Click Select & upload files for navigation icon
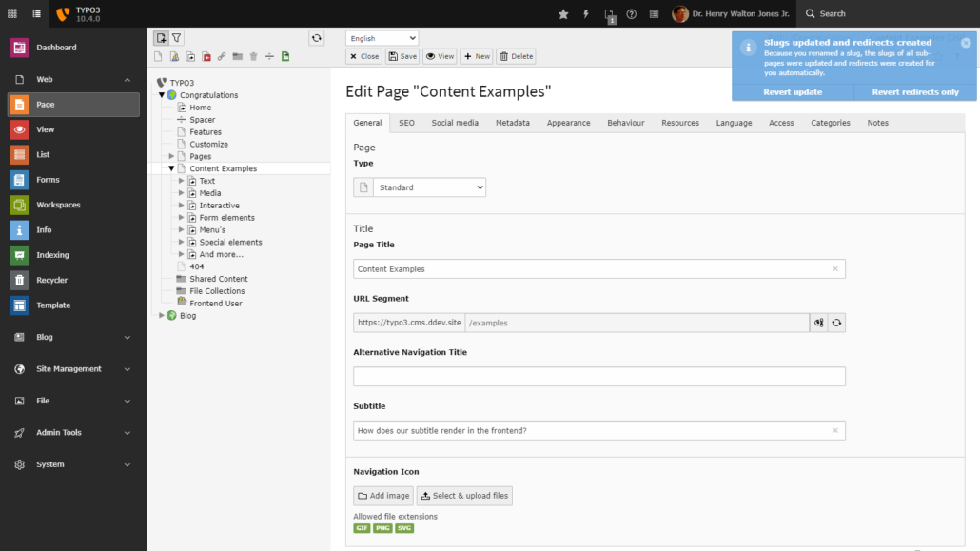The height and width of the screenshot is (551, 980). (464, 495)
